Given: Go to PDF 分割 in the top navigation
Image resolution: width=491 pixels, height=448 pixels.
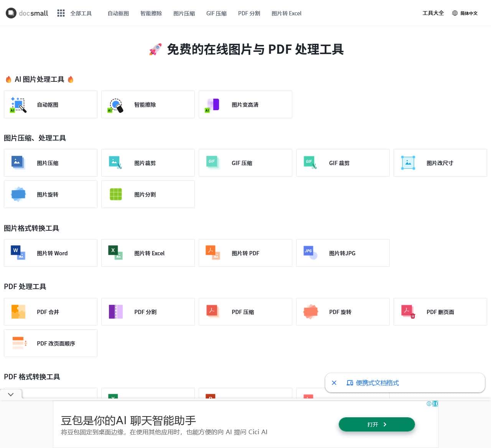Looking at the screenshot, I should tap(249, 13).
